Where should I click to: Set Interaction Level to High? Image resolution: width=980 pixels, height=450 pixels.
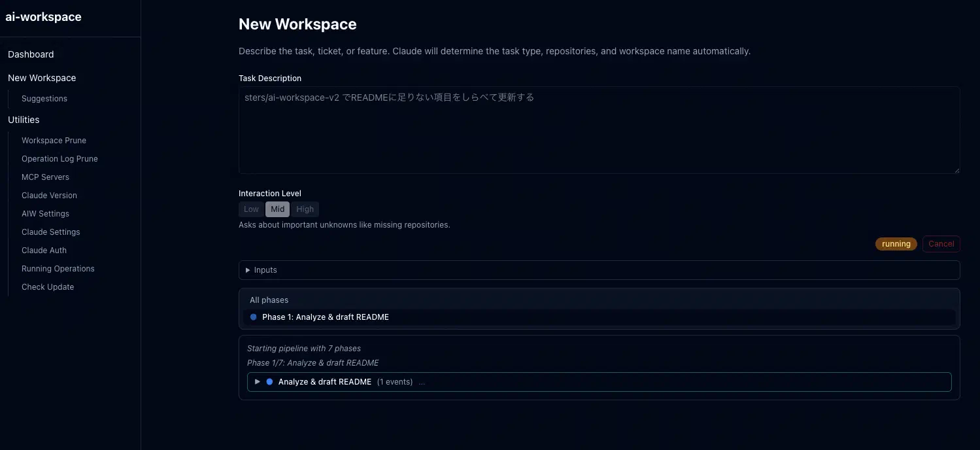(305, 209)
